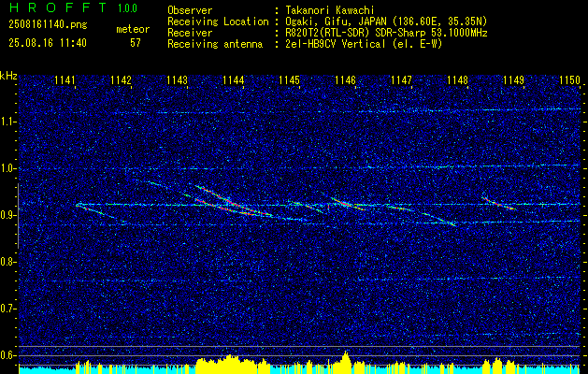Screen dimensions: 588x374
Task: Click the 1143 time marker
Action: 177,80
